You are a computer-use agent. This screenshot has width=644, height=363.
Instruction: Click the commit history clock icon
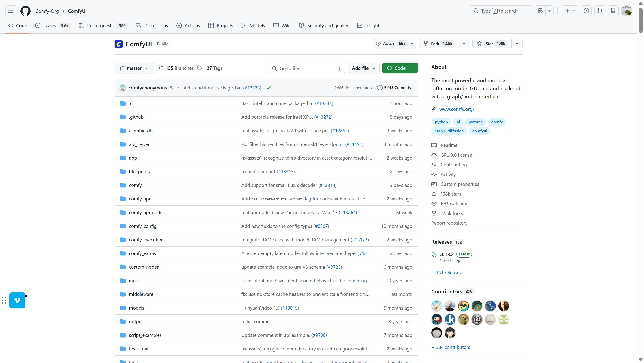(x=380, y=87)
